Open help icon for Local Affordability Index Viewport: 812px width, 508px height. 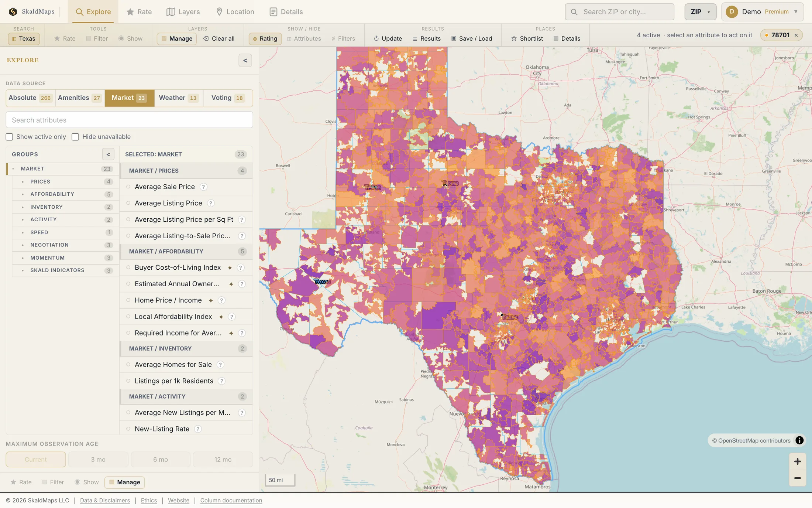coord(231,317)
